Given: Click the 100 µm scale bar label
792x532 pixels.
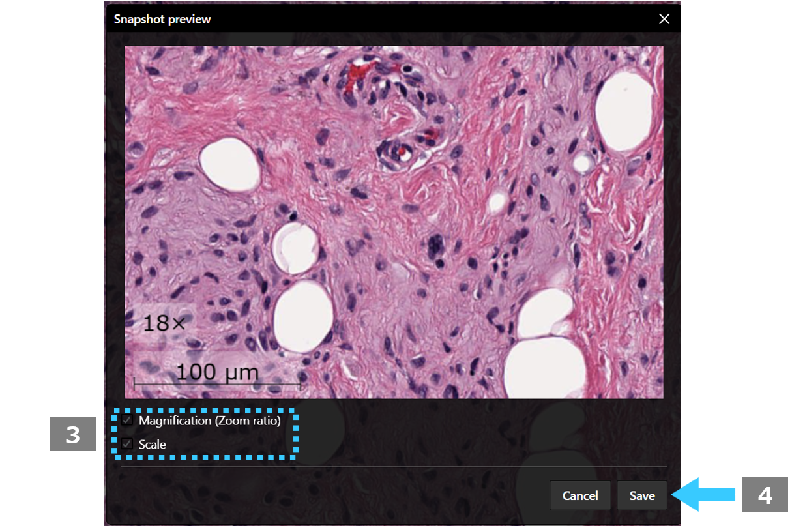Looking at the screenshot, I should click(x=218, y=372).
